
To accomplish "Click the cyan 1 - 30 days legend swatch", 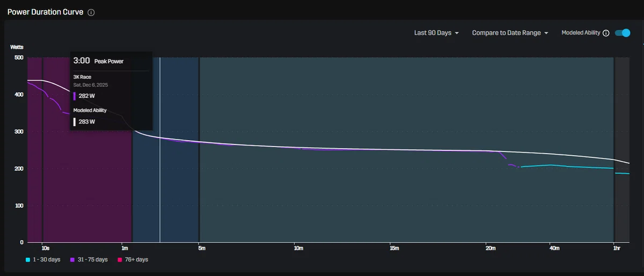I will tap(27, 260).
